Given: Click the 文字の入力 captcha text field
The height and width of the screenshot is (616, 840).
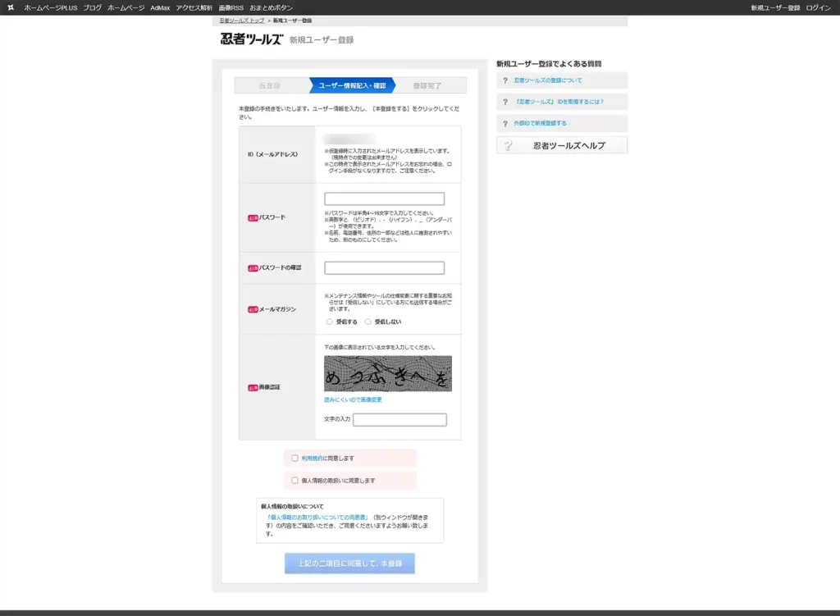Looking at the screenshot, I should pyautogui.click(x=399, y=420).
